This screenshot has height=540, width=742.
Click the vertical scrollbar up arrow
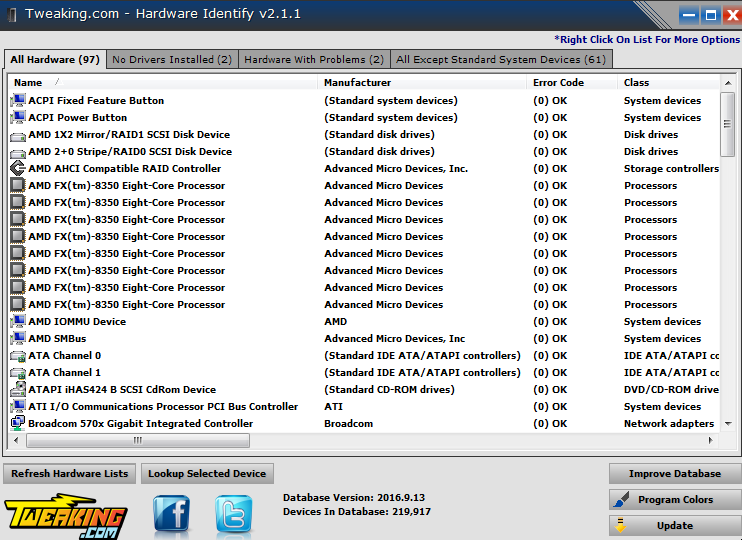(x=728, y=83)
